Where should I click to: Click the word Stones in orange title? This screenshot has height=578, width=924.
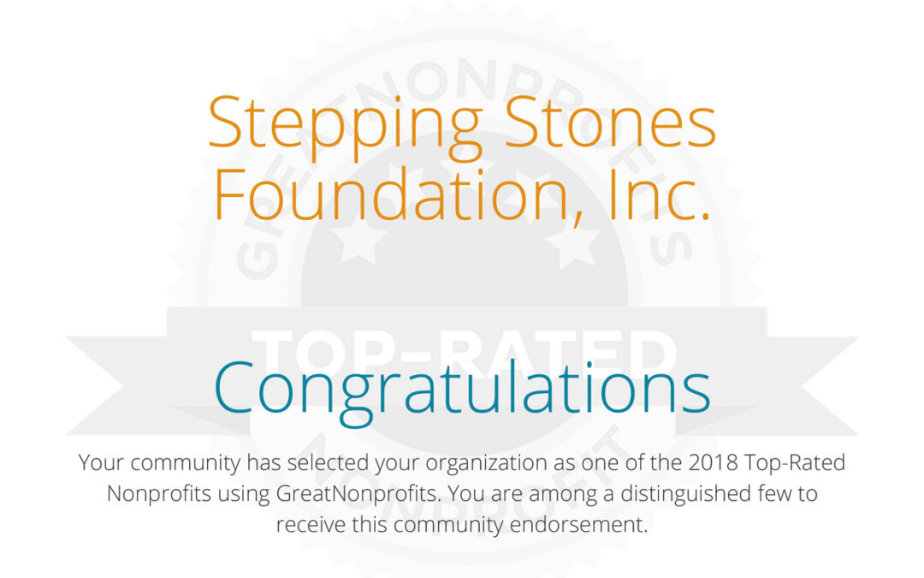tap(611, 124)
